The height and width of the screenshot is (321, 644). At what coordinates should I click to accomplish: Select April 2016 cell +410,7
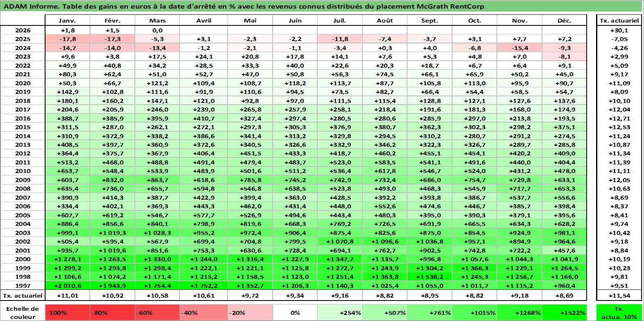(204, 118)
